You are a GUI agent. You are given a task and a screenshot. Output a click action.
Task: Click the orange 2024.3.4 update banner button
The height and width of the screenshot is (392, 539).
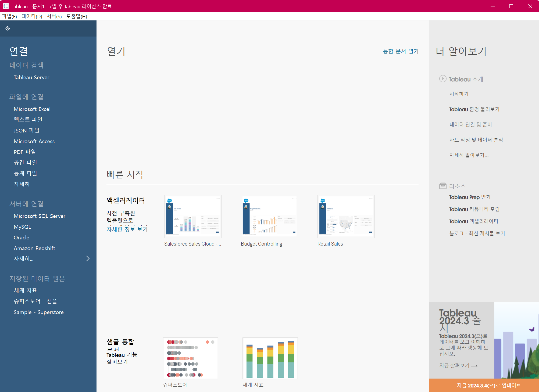[x=489, y=385]
